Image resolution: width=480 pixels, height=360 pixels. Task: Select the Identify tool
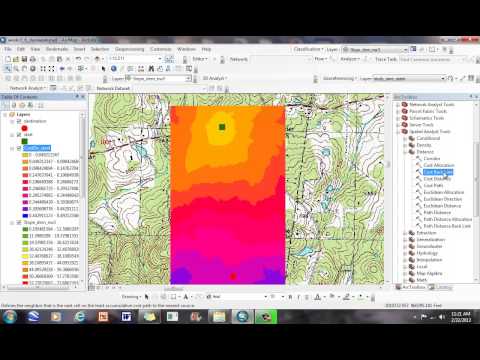click(x=114, y=69)
